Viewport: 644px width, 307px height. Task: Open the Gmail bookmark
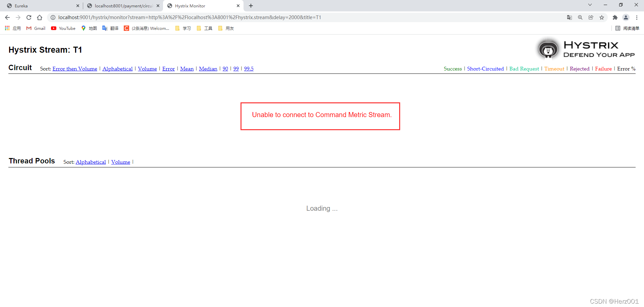[x=36, y=29]
